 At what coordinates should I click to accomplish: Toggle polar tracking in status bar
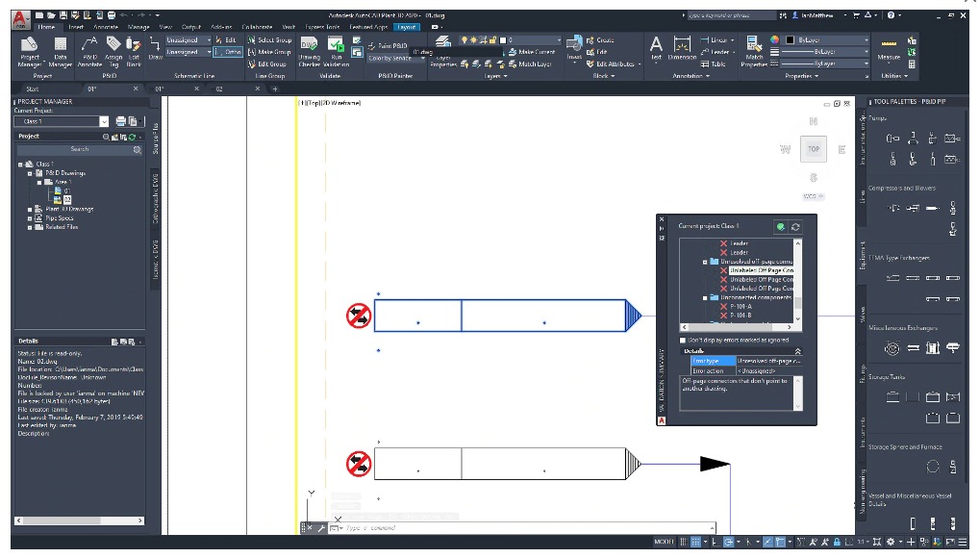click(x=728, y=542)
